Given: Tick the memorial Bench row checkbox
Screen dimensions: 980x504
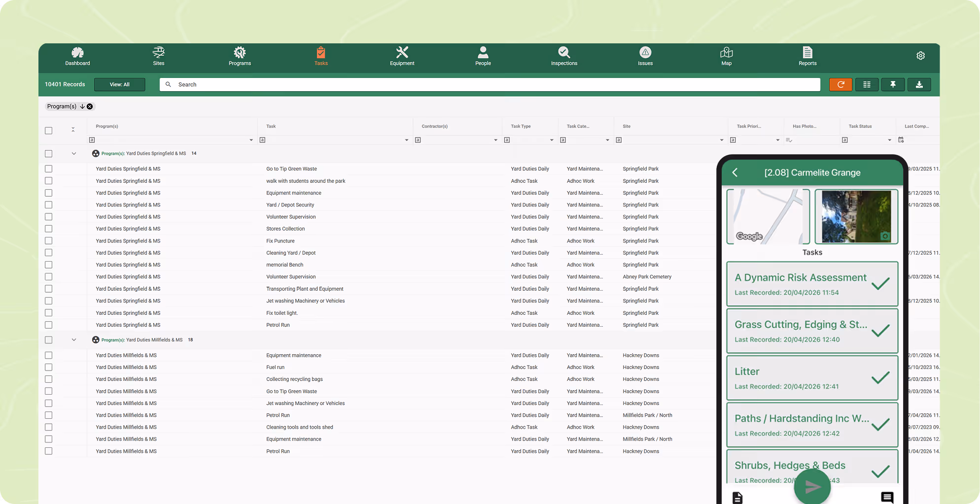Looking at the screenshot, I should [x=48, y=265].
